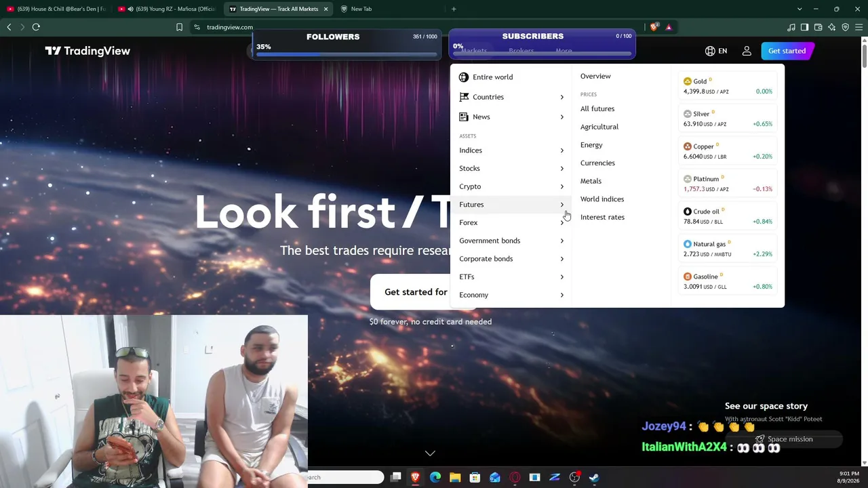
Task: Open the Brave Wallet icon
Action: 818,27
